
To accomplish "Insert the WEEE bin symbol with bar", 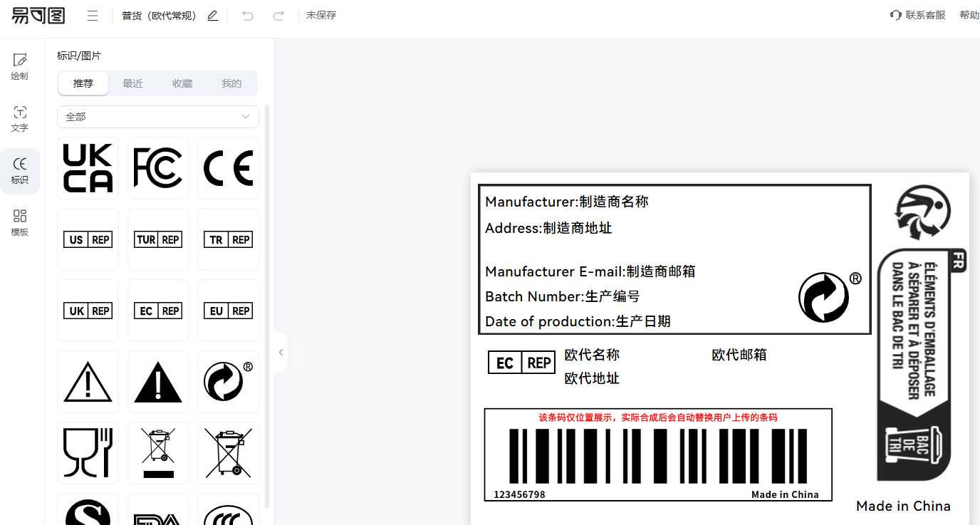I will (158, 453).
